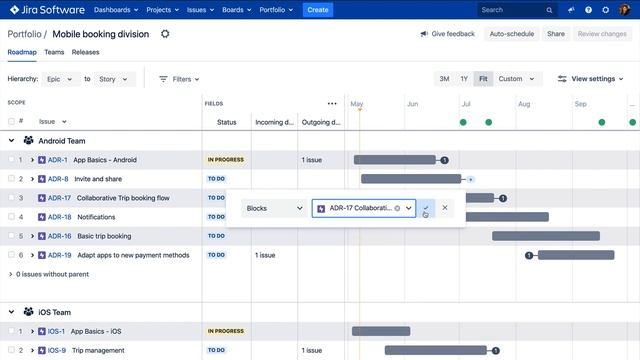This screenshot has height=360, width=640.
Task: Click the IOS-1 epic icon
Action: [42, 331]
